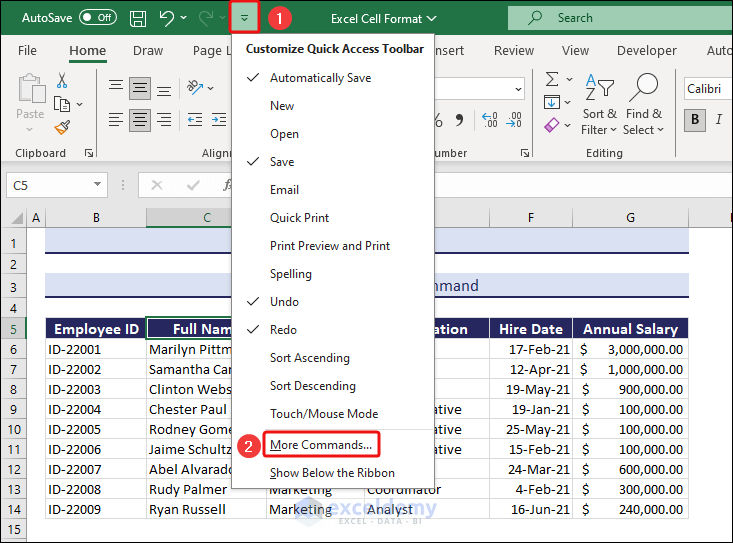This screenshot has width=733, height=543.
Task: Enable Quick Print in toolbar menu
Action: 299,218
